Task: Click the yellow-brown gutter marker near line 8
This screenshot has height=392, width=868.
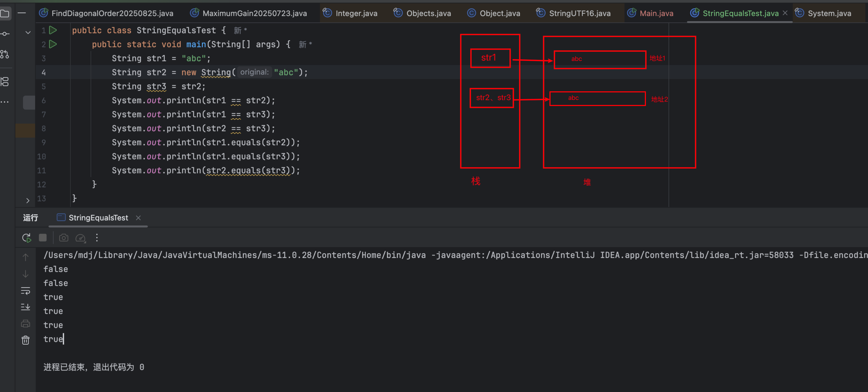Action: (x=25, y=131)
